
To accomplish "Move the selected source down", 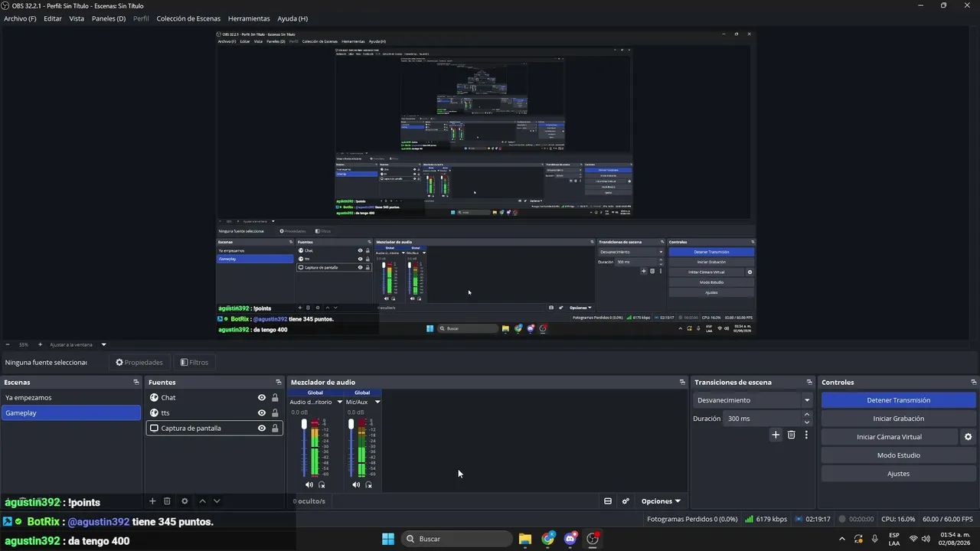I will click(217, 501).
